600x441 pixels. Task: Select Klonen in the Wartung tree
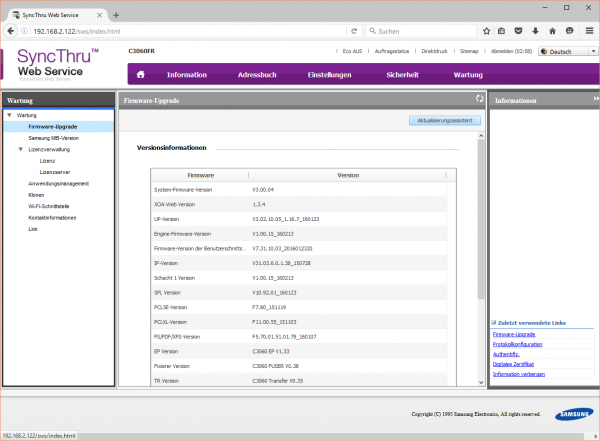[x=37, y=194]
